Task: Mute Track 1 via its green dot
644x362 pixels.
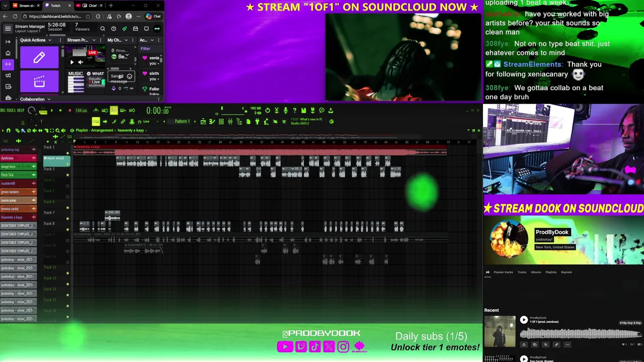Action: 68,153
